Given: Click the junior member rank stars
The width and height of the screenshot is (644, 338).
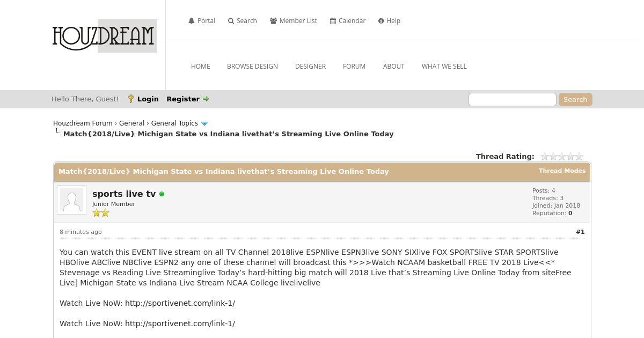Looking at the screenshot, I should pos(101,213).
